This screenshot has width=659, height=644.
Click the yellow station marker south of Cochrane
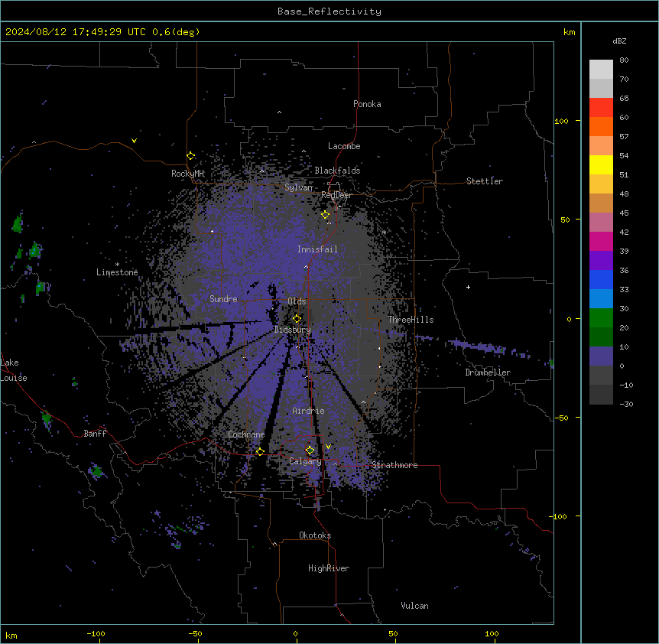tap(260, 451)
